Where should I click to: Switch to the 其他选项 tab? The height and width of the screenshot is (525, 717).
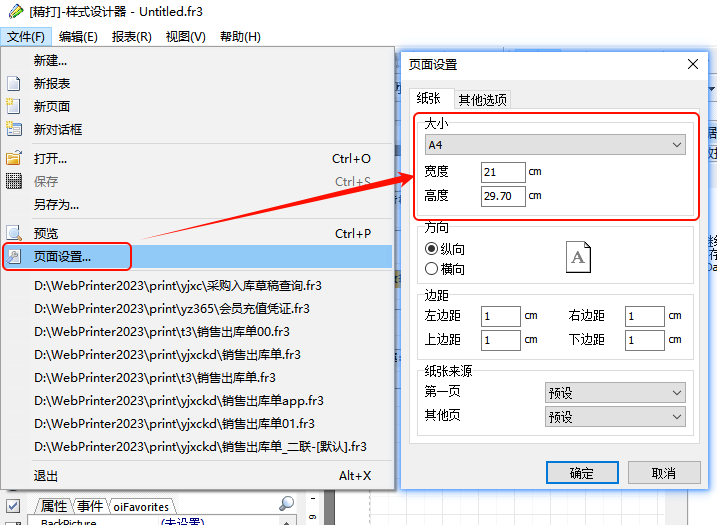(482, 99)
